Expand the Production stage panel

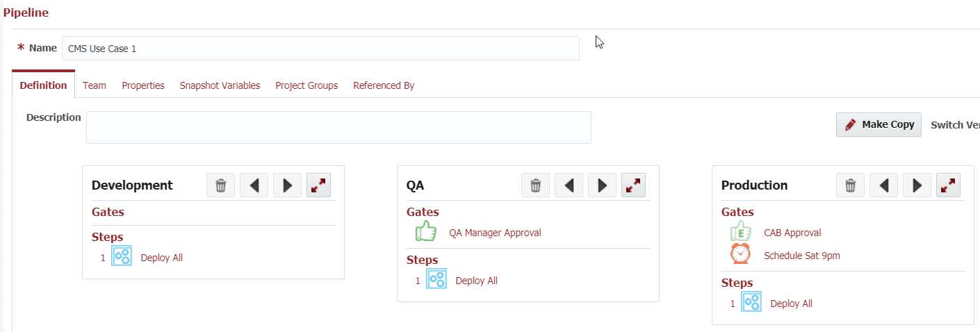point(949,185)
